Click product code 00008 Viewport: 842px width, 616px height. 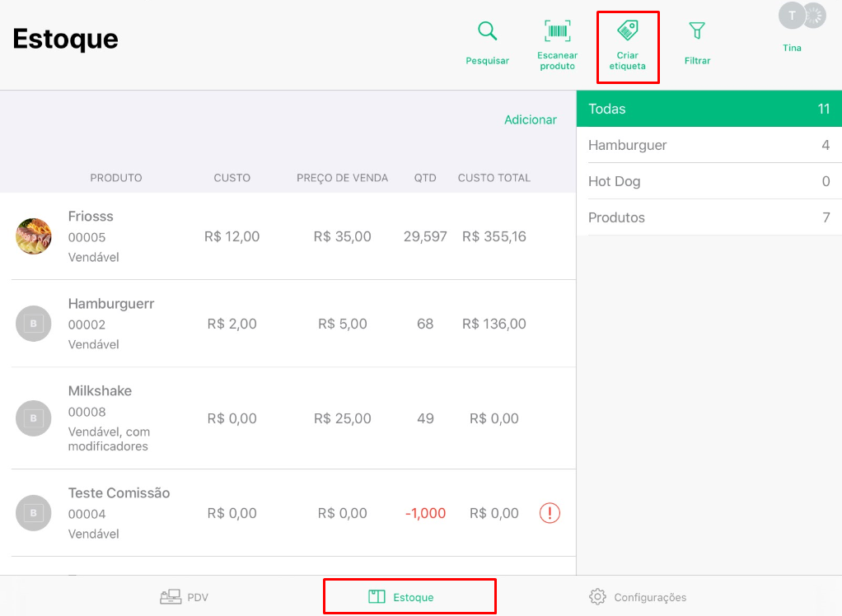pos(87,412)
